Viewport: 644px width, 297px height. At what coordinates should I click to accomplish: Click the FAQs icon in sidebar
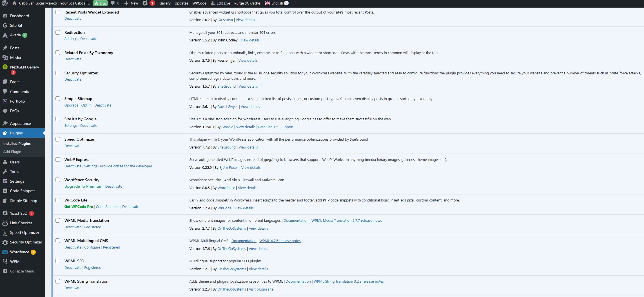(5, 111)
